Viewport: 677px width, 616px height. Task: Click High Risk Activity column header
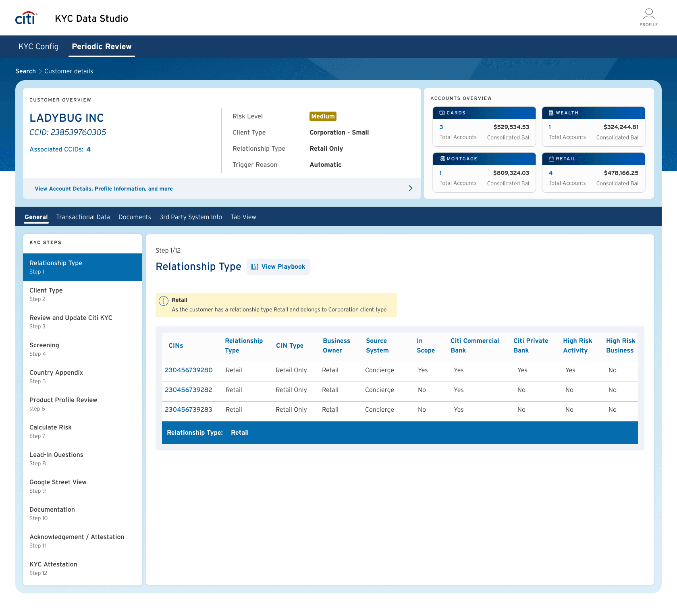point(577,346)
